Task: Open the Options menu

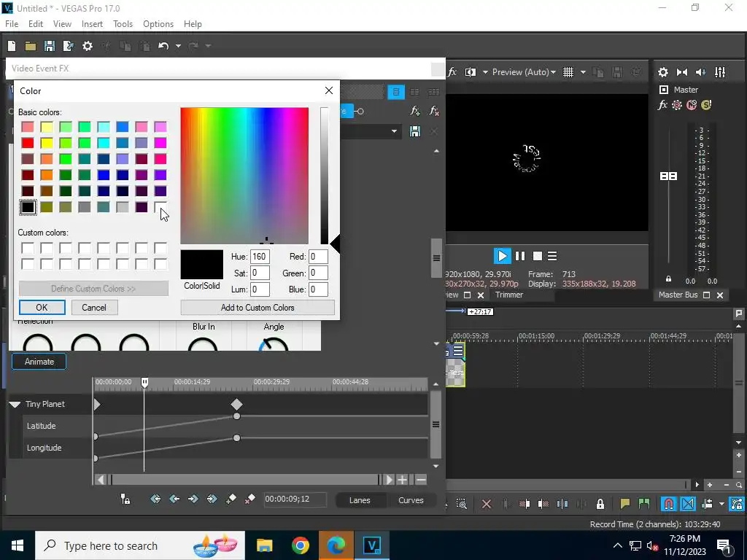Action: (158, 24)
